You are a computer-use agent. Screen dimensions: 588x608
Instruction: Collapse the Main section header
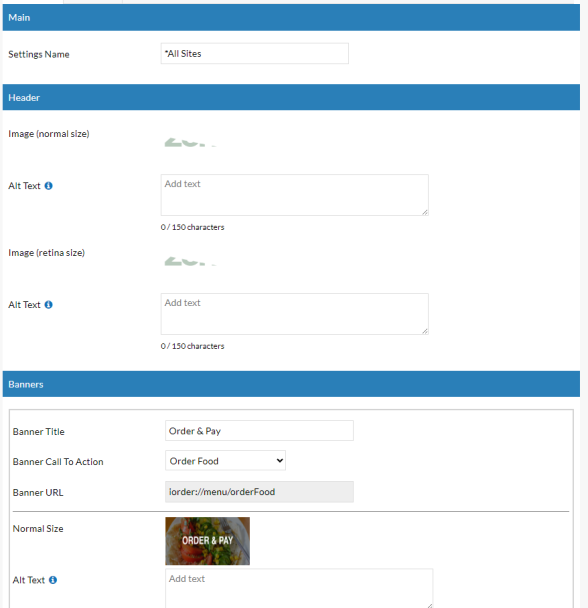pyautogui.click(x=291, y=17)
